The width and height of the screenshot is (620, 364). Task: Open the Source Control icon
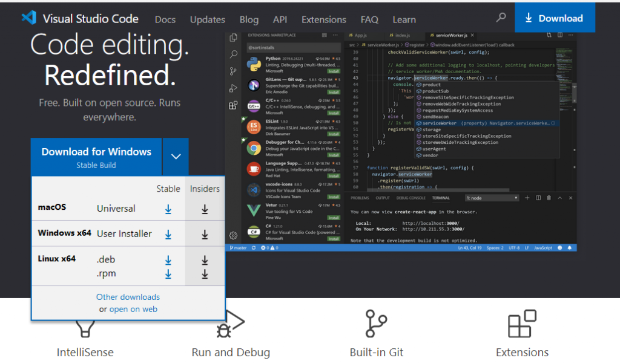coord(233,70)
